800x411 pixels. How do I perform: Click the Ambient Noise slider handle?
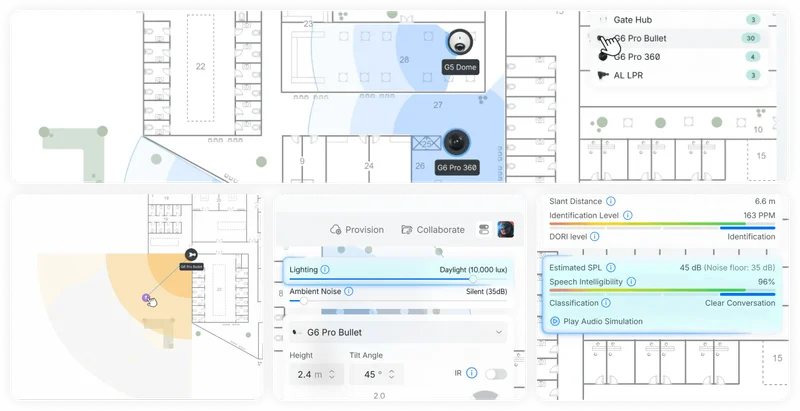304,301
